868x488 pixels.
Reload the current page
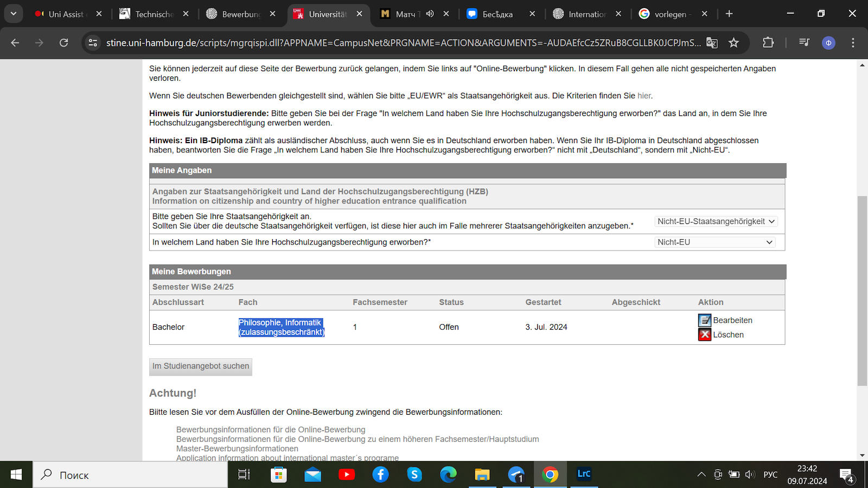63,43
